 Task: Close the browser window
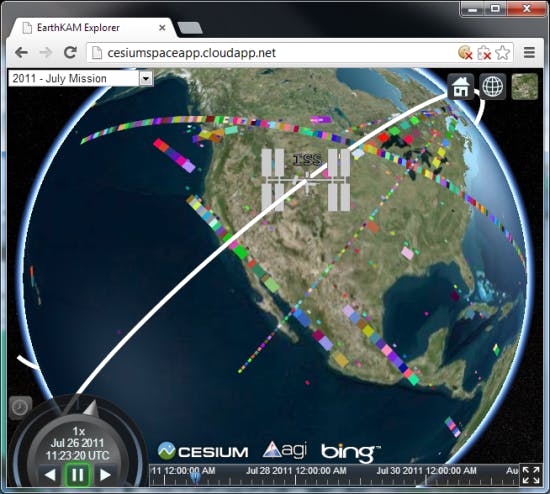[x=526, y=9]
